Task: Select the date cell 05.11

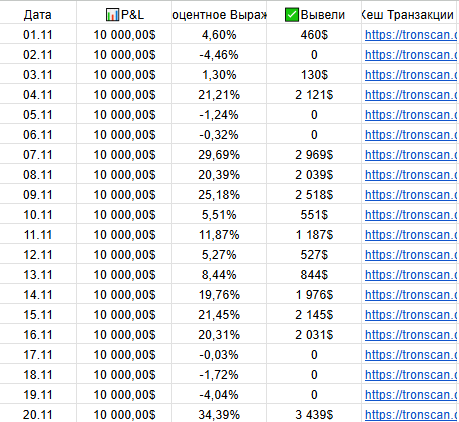Action: (x=38, y=114)
